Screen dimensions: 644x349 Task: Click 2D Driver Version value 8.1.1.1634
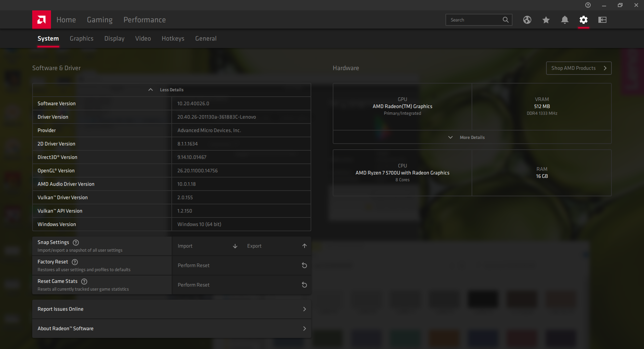pos(187,144)
